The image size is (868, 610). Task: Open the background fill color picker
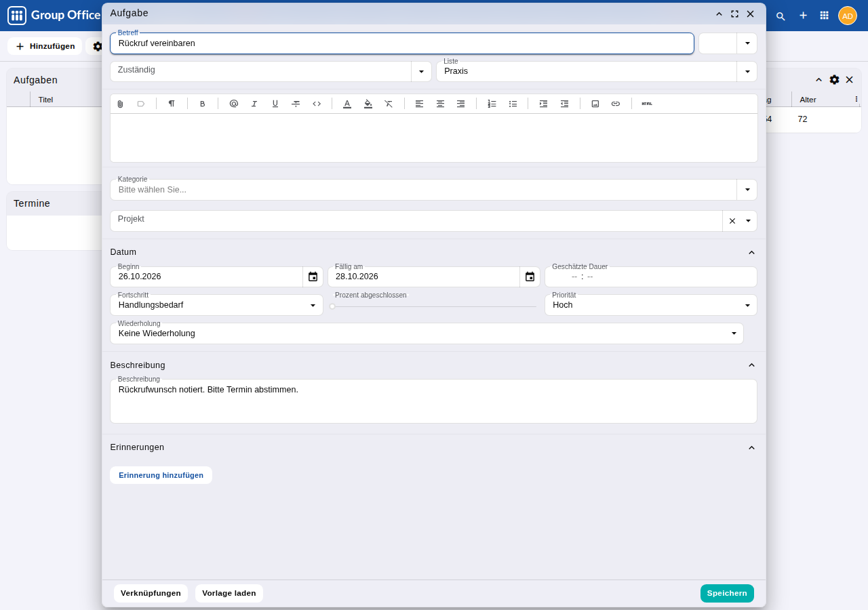(x=368, y=104)
